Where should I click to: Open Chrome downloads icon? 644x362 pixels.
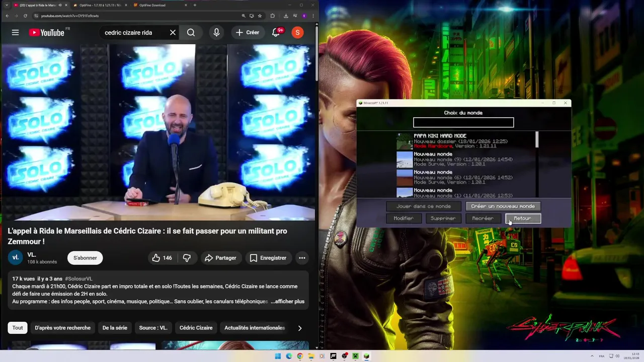(286, 16)
